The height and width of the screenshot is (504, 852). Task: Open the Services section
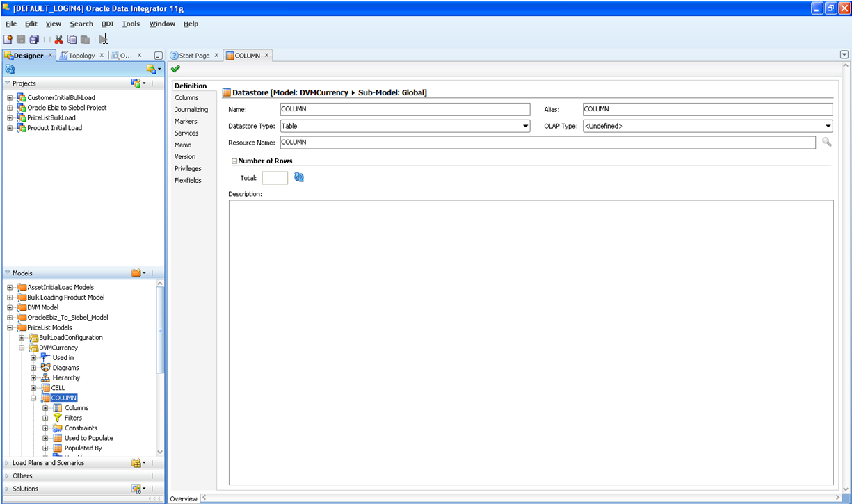point(186,133)
